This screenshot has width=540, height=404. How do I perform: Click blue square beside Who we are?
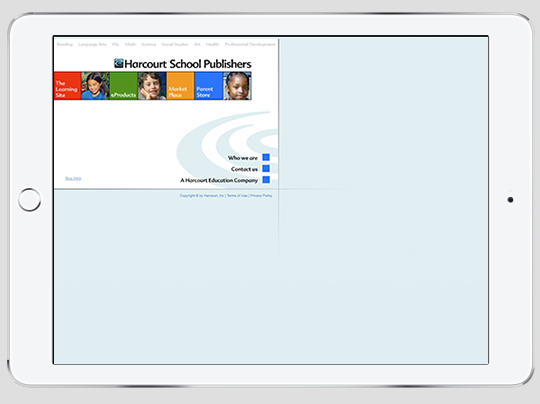tap(266, 157)
